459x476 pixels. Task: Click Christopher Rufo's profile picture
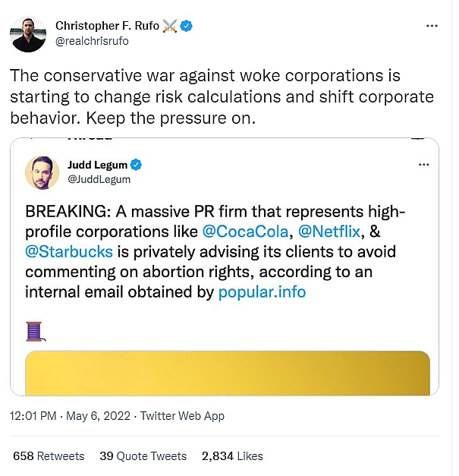click(x=29, y=33)
